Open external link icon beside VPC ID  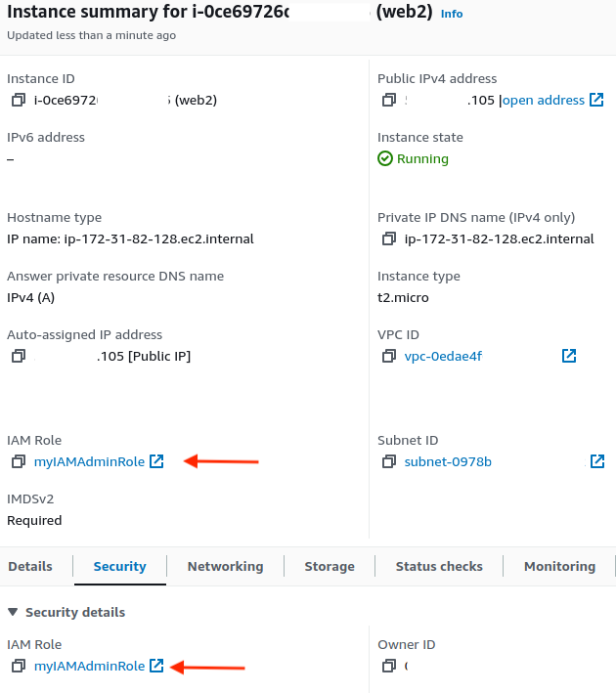[x=569, y=356]
